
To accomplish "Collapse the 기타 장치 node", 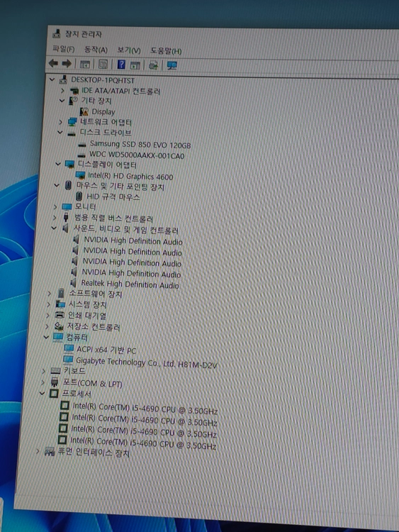I will tap(62, 101).
